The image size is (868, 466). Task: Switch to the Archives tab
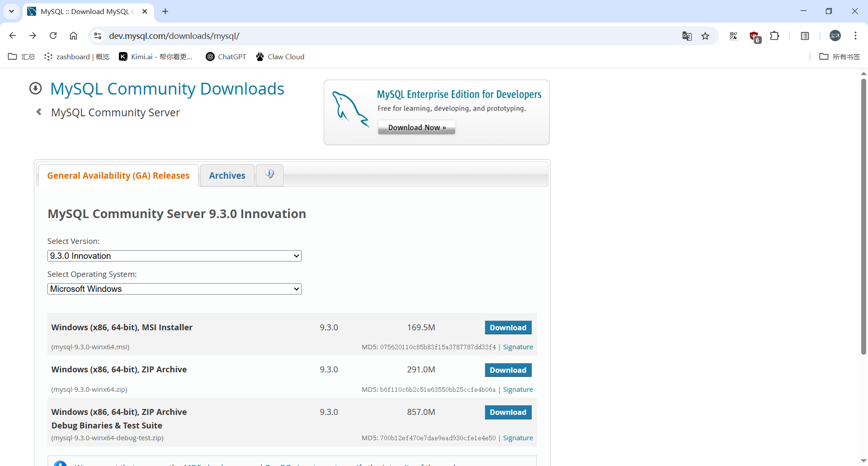click(227, 176)
